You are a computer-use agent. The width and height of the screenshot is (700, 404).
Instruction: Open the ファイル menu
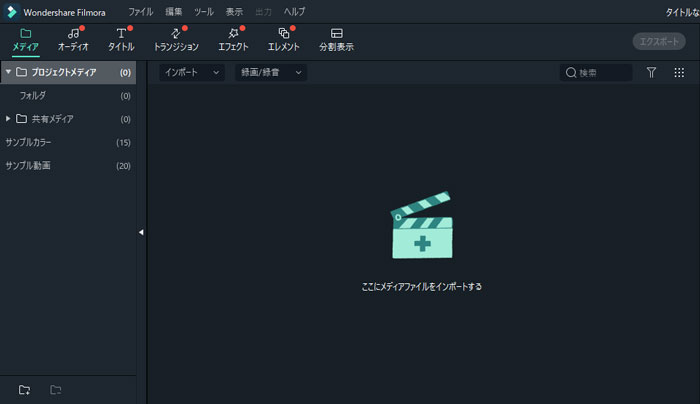coord(141,12)
